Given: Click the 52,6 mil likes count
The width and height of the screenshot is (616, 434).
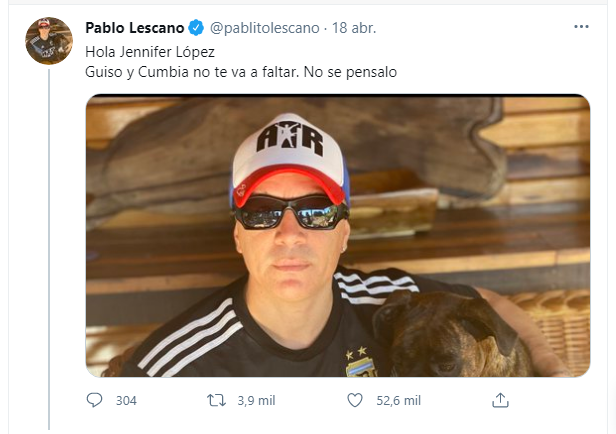Looking at the screenshot, I should (x=398, y=401).
